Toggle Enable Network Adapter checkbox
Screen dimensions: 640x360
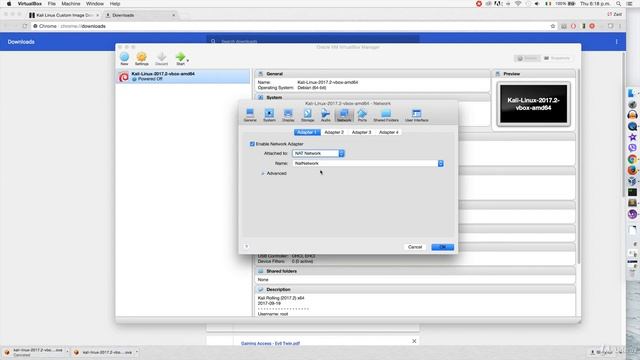252,144
